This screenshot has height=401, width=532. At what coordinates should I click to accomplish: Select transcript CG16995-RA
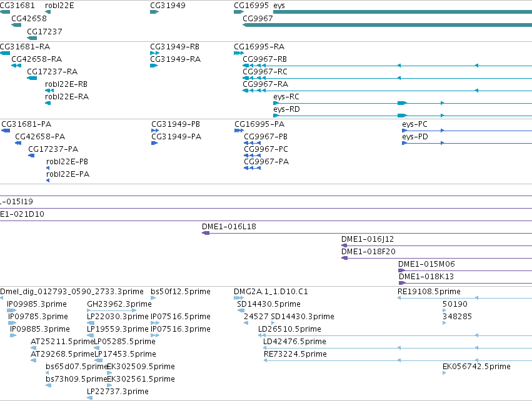259,46
